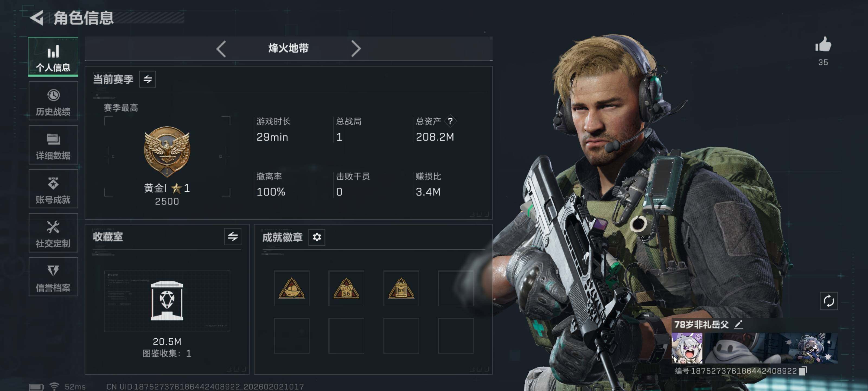Open the 社交定制 section
Image resolution: width=868 pixels, height=391 pixels.
tap(53, 233)
